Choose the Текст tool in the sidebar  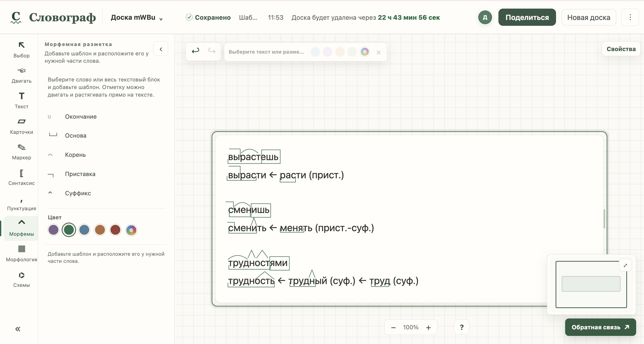pos(21,101)
